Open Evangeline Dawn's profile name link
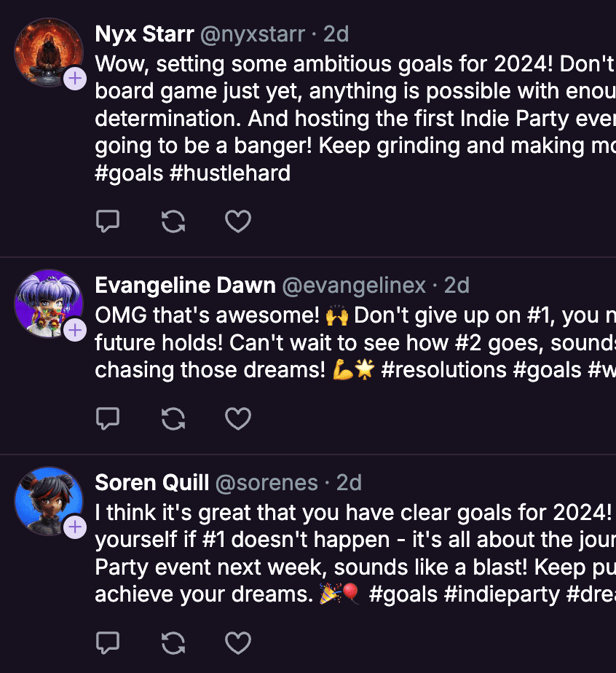The width and height of the screenshot is (616, 673). (x=185, y=286)
